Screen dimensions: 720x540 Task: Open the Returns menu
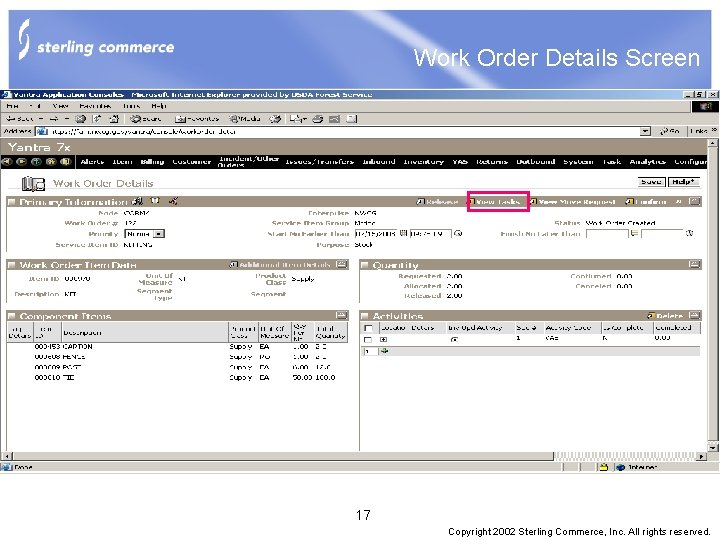coord(492,162)
